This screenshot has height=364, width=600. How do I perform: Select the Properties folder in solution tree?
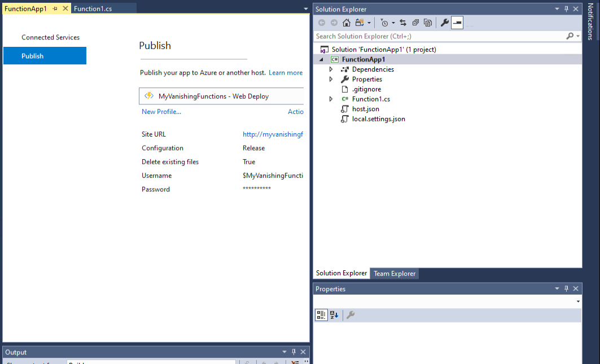[x=367, y=79]
